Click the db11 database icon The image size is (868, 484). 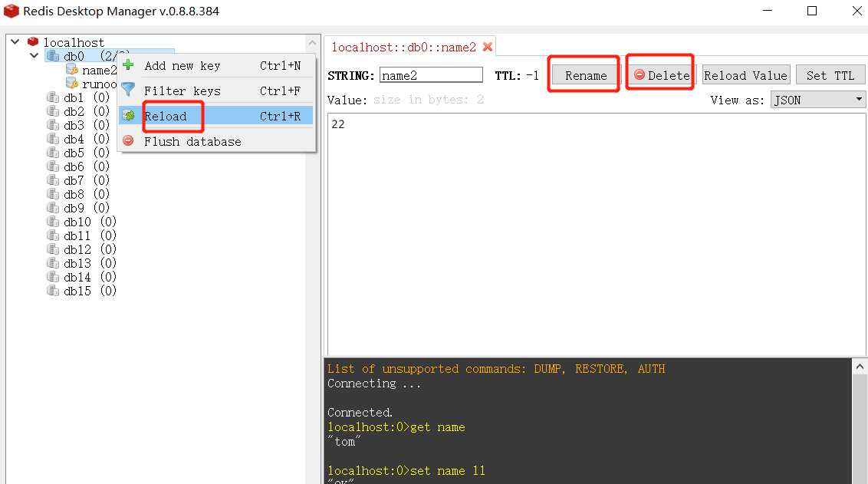(x=53, y=235)
